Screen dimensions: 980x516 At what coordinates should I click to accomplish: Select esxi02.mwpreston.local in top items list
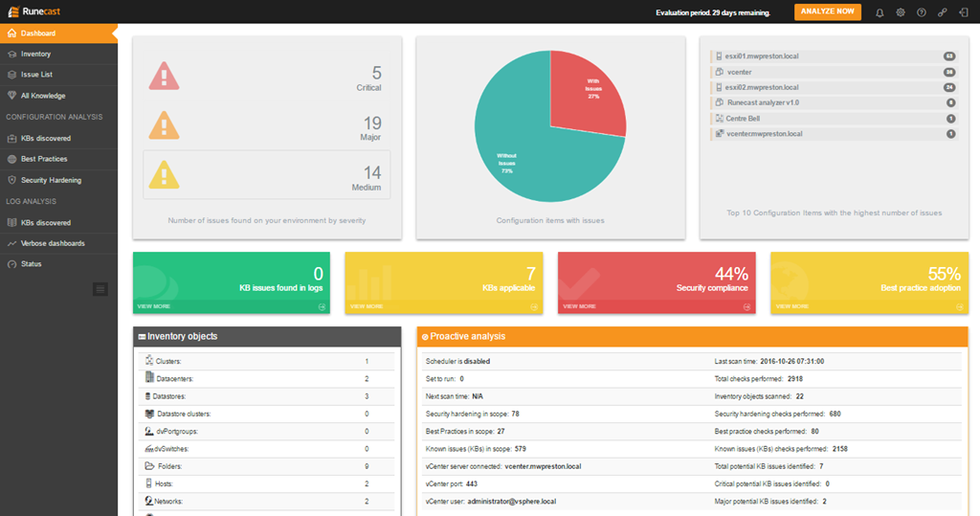(834, 87)
